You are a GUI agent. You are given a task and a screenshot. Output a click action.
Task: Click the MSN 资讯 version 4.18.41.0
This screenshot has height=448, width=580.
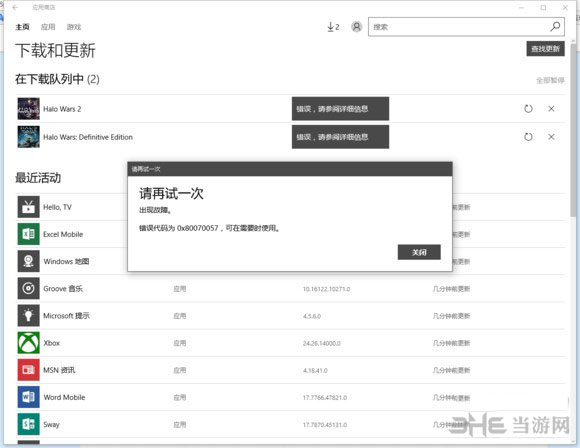(x=315, y=370)
